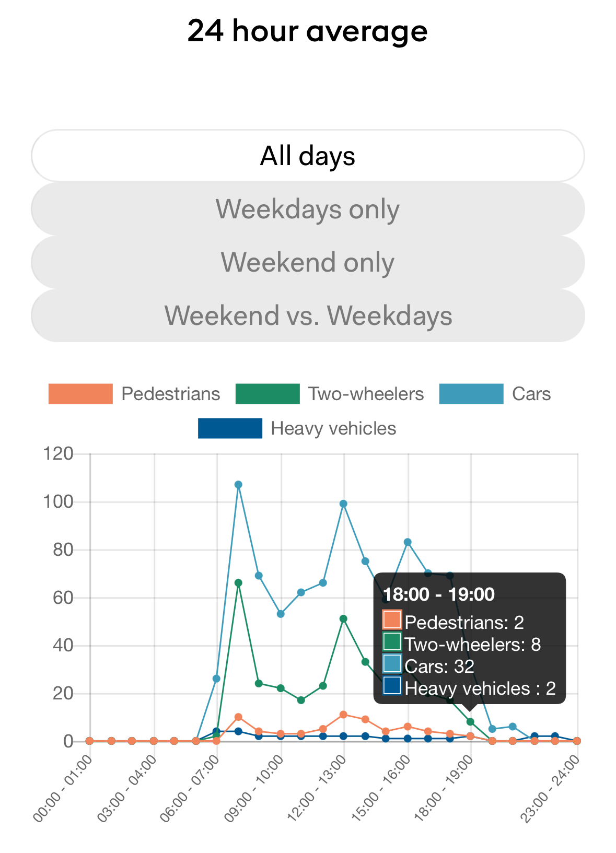Click Cars data point at 15:00 - 16:00
Viewport: 616px width, 853px height.
coord(408,542)
